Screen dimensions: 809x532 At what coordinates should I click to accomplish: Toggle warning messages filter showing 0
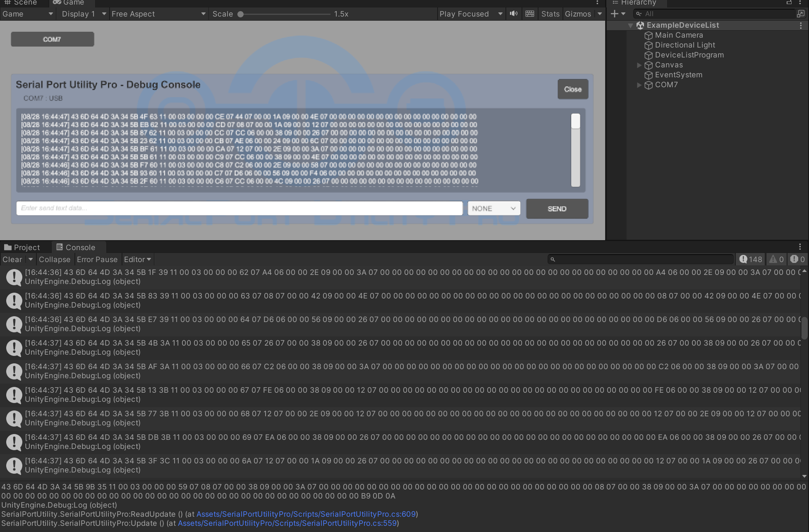pos(776,259)
